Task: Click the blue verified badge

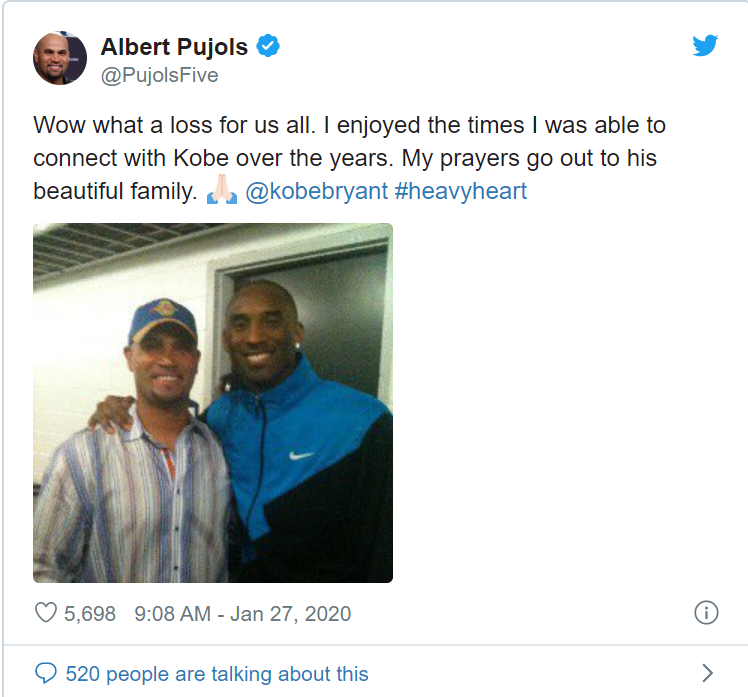Action: (268, 46)
